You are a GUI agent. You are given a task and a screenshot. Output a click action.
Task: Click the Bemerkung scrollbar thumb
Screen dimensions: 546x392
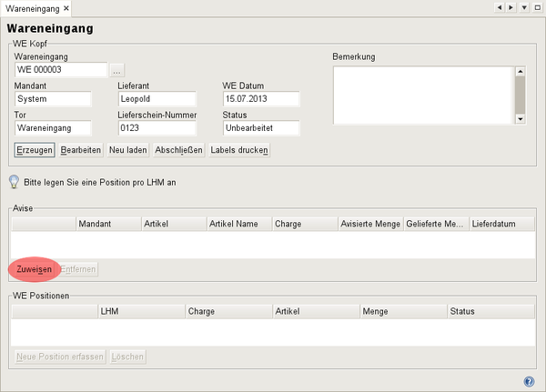[x=521, y=95]
